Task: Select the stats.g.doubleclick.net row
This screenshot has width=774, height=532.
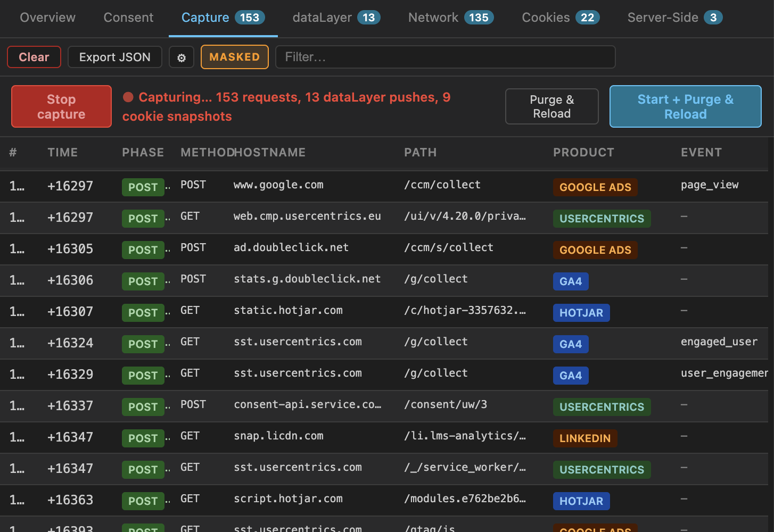Action: 384,280
